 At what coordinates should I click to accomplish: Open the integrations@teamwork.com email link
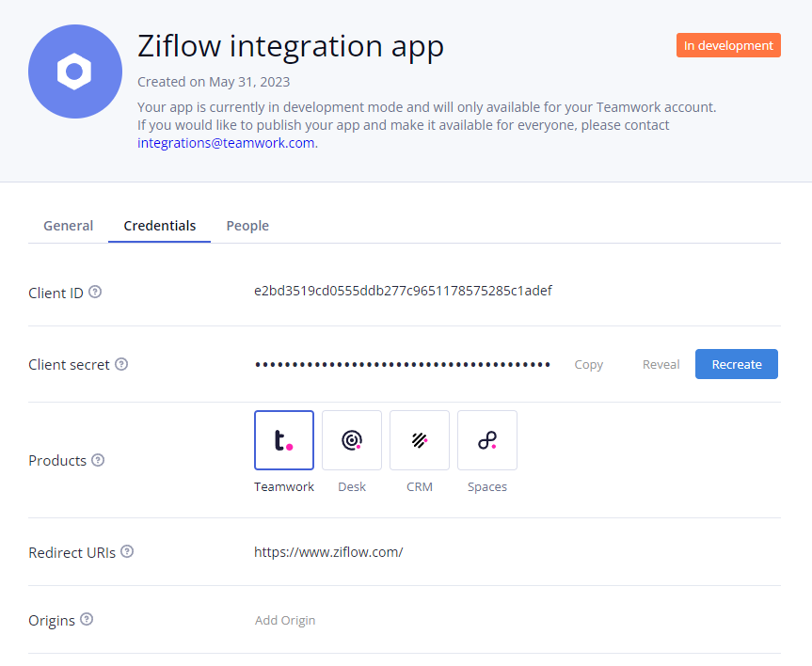point(226,143)
